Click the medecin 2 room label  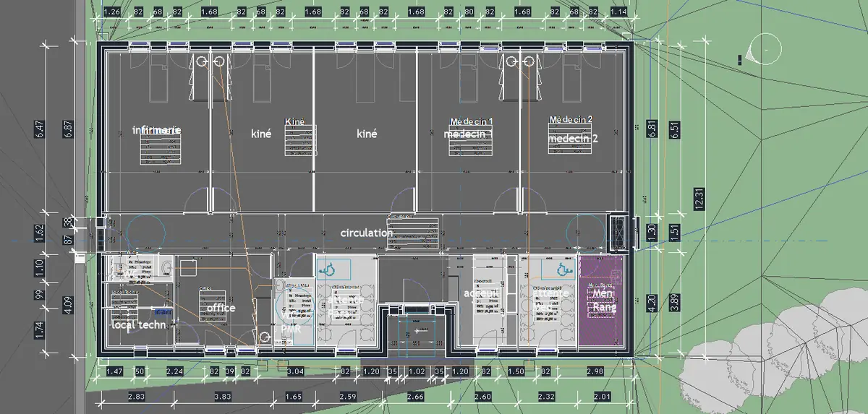click(573, 138)
